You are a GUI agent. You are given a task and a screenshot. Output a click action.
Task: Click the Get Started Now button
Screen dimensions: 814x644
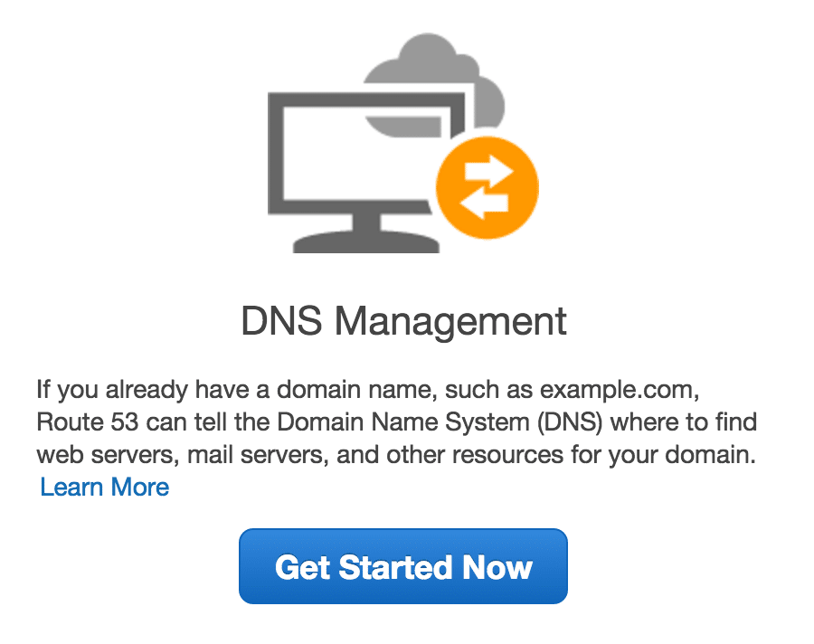coord(403,566)
